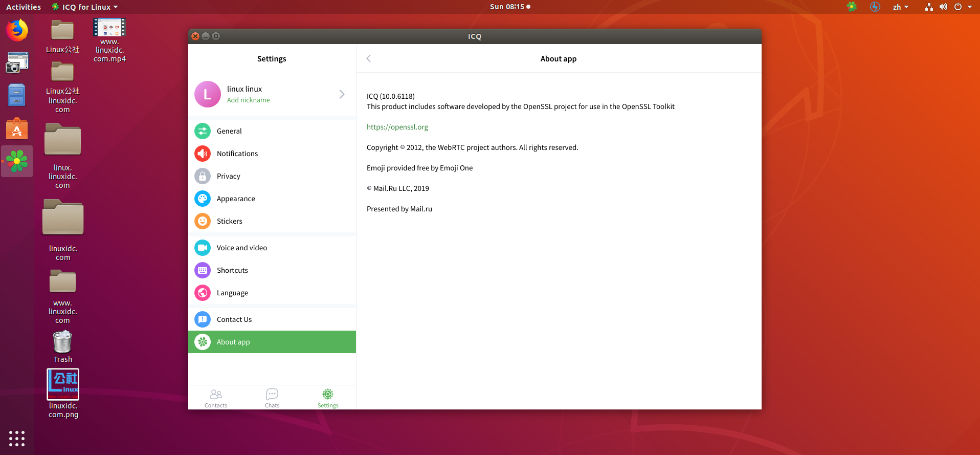Select the Contact Us label text
Viewport: 980px width, 455px height.
234,319
